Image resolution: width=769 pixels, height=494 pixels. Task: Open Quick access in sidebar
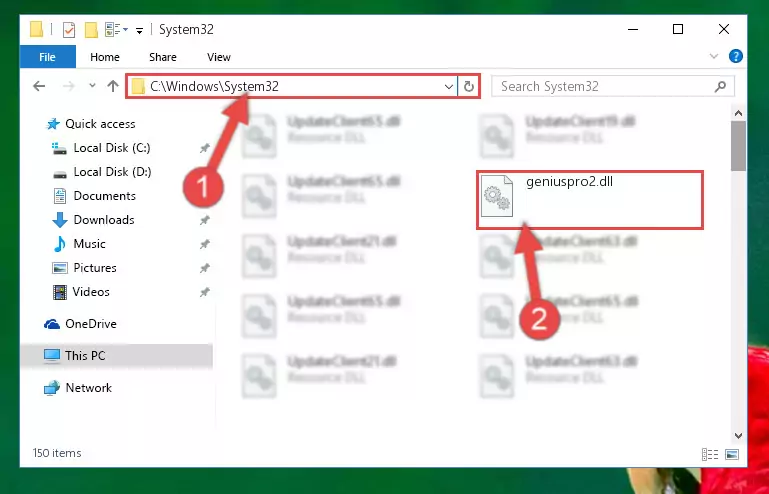pos(100,124)
